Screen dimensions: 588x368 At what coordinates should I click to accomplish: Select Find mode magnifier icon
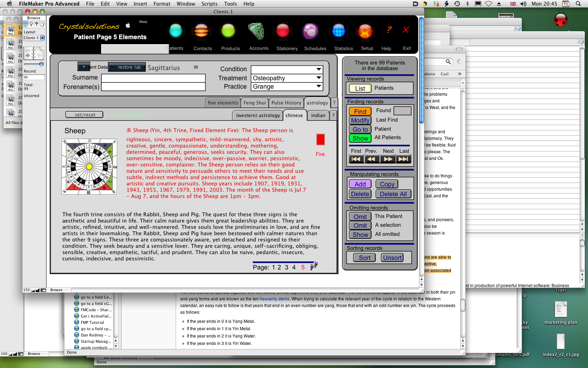click(x=31, y=24)
